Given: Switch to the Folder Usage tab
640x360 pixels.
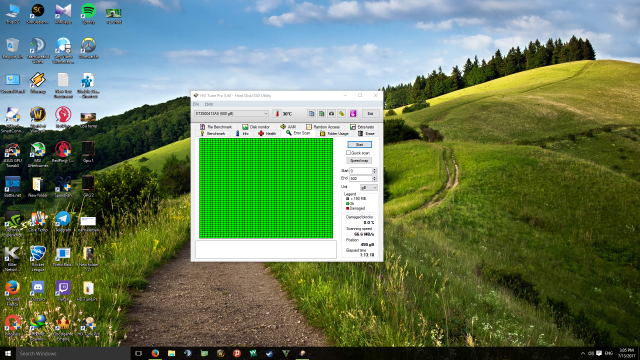Looking at the screenshot, I should click(x=334, y=133).
